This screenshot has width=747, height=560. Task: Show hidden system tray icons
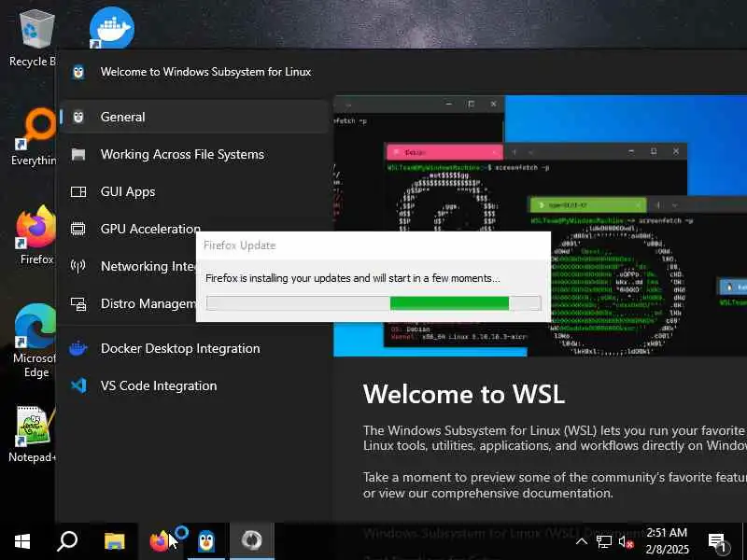tap(581, 541)
